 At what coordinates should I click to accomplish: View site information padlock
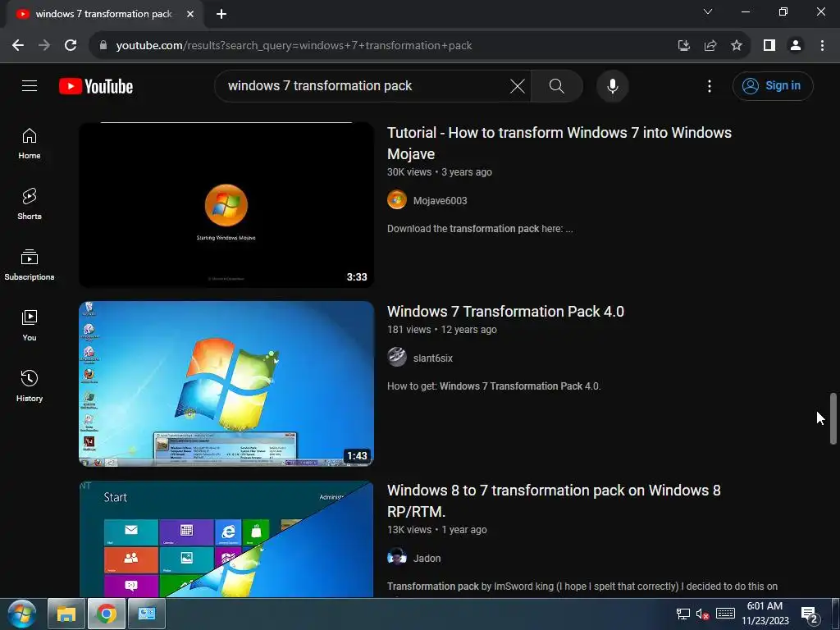pos(103,46)
